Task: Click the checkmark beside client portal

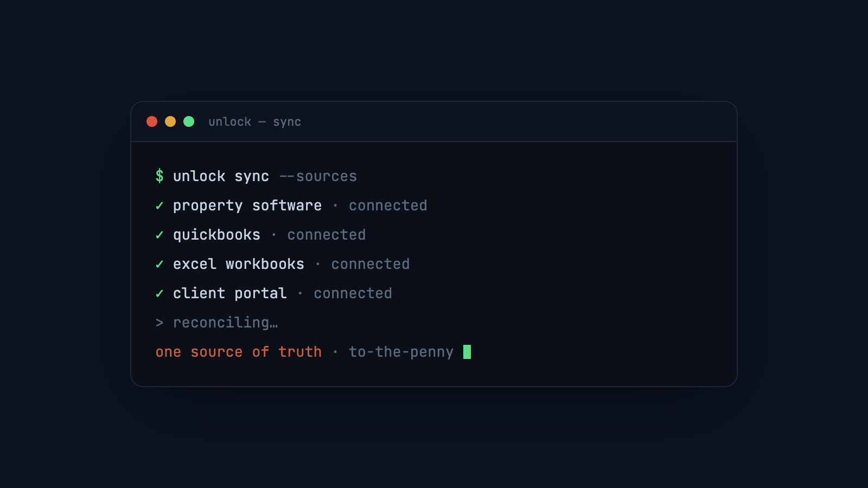Action: (x=159, y=293)
